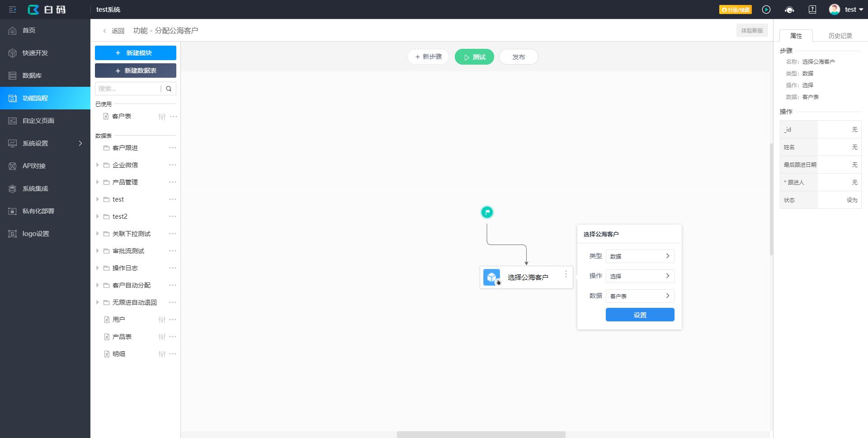Open the 客户跟进 folder more options dots
The image size is (868, 438).
tap(173, 148)
